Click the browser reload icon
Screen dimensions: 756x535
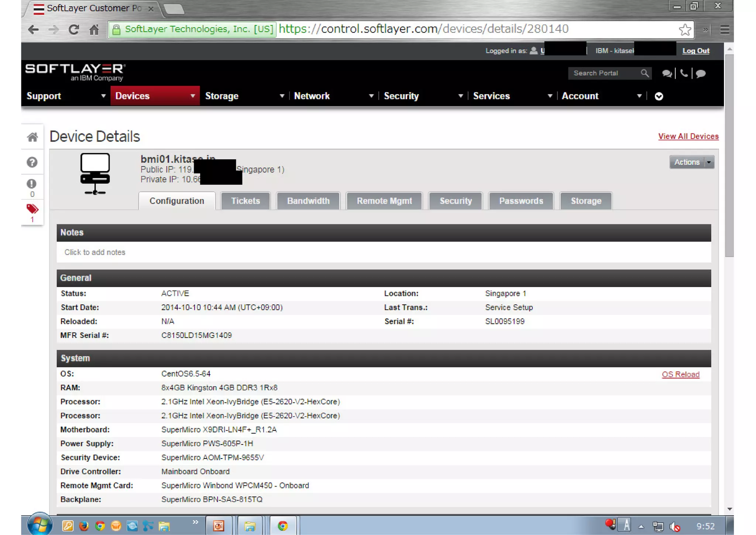coord(74,30)
